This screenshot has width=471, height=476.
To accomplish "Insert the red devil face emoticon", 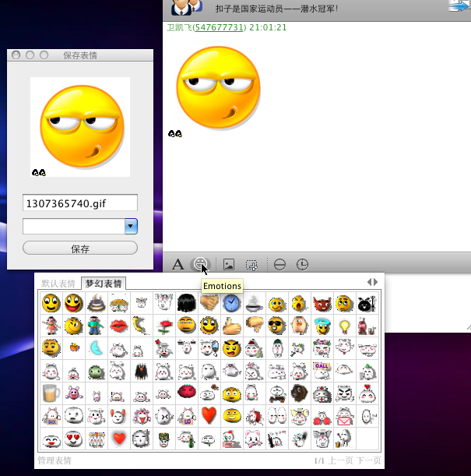I will coord(322,303).
